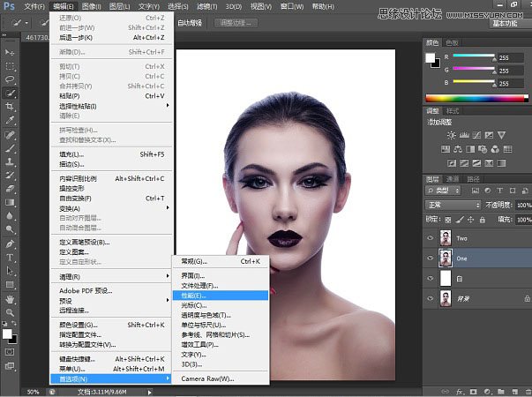Select the Rectangular Marquee tool
The image size is (532, 397).
[10, 66]
